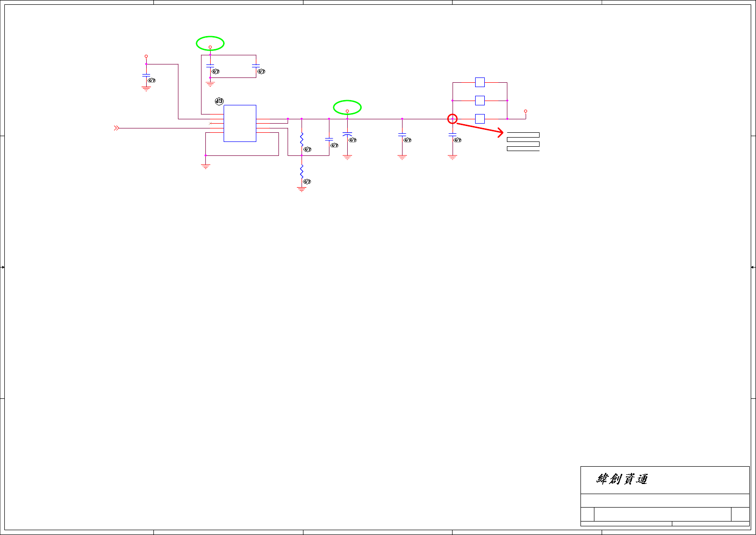Select the lowest of three parallel blue boxes
Viewport: 756px width, 535px height.
pyautogui.click(x=480, y=119)
